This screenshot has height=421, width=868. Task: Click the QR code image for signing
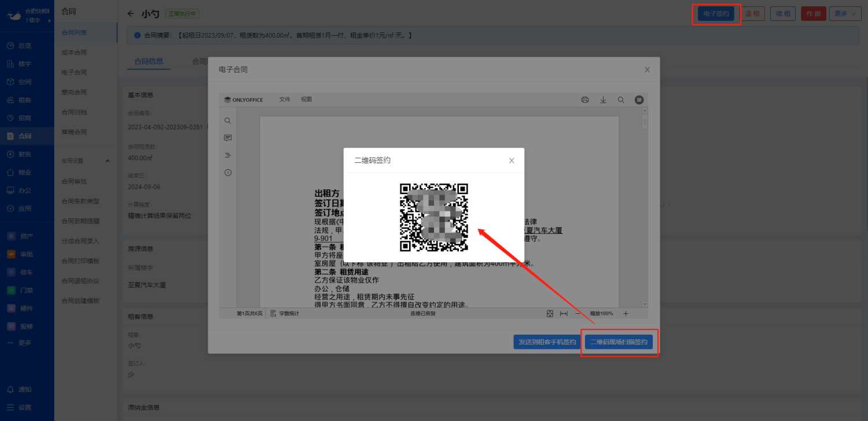434,217
